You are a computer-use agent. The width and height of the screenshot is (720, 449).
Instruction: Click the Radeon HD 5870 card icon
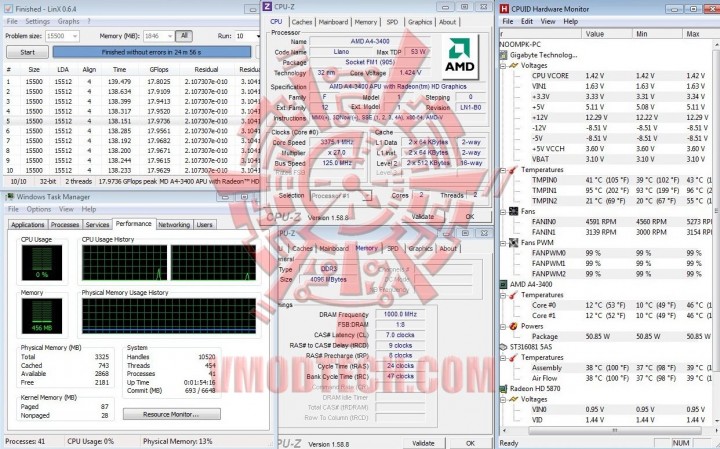503,389
